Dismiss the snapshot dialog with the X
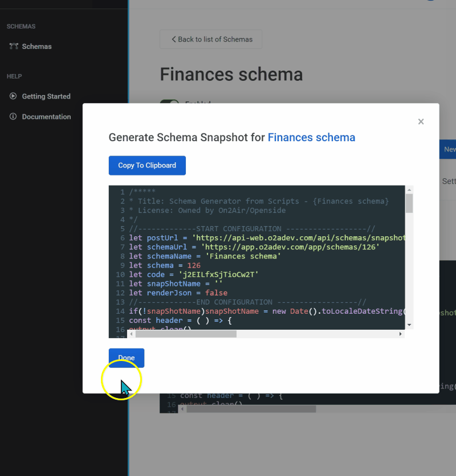Image resolution: width=456 pixels, height=476 pixels. (x=421, y=121)
